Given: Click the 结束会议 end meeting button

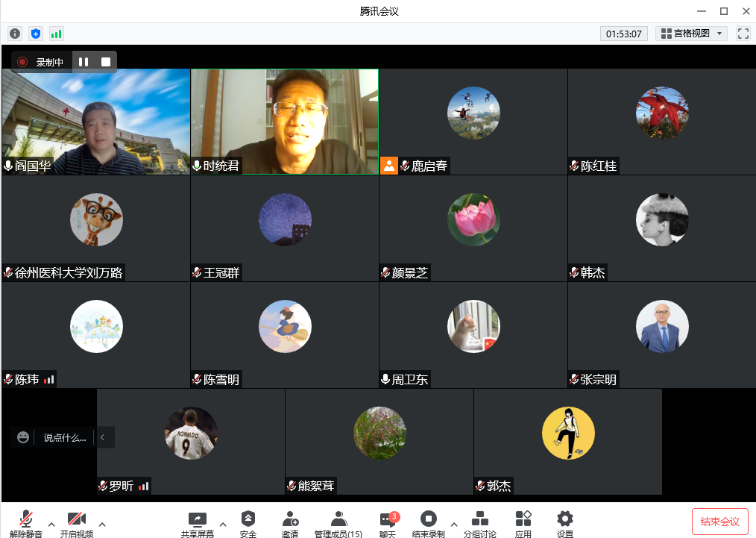Looking at the screenshot, I should pyautogui.click(x=719, y=522).
